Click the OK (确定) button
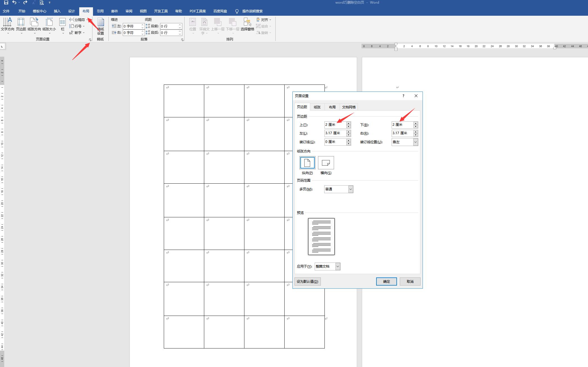 386,281
